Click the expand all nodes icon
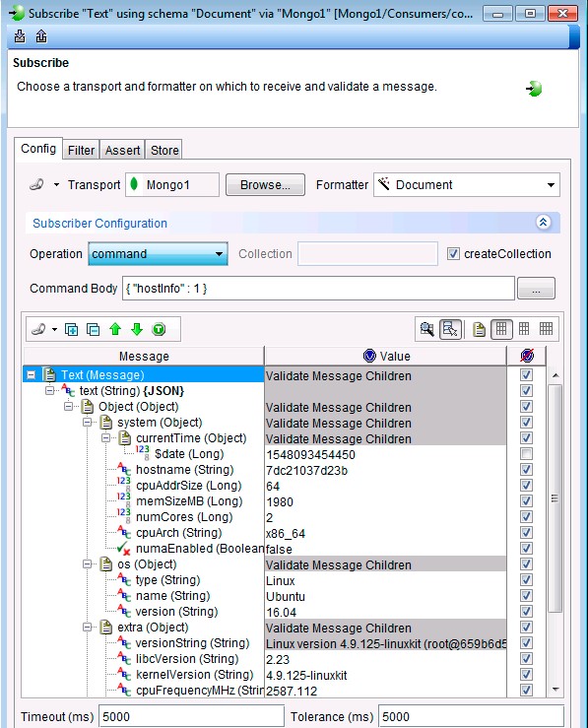 click(x=72, y=330)
